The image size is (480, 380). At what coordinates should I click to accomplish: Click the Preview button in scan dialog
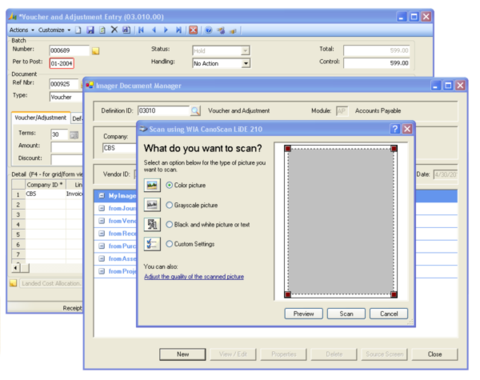click(x=303, y=314)
